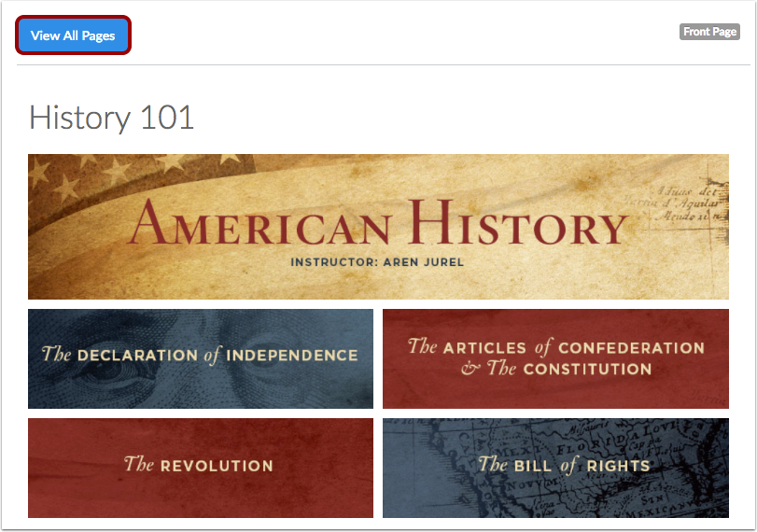This screenshot has height=532, width=757.
Task: Click the ampersand symbol in the Articles tile
Action: [470, 370]
